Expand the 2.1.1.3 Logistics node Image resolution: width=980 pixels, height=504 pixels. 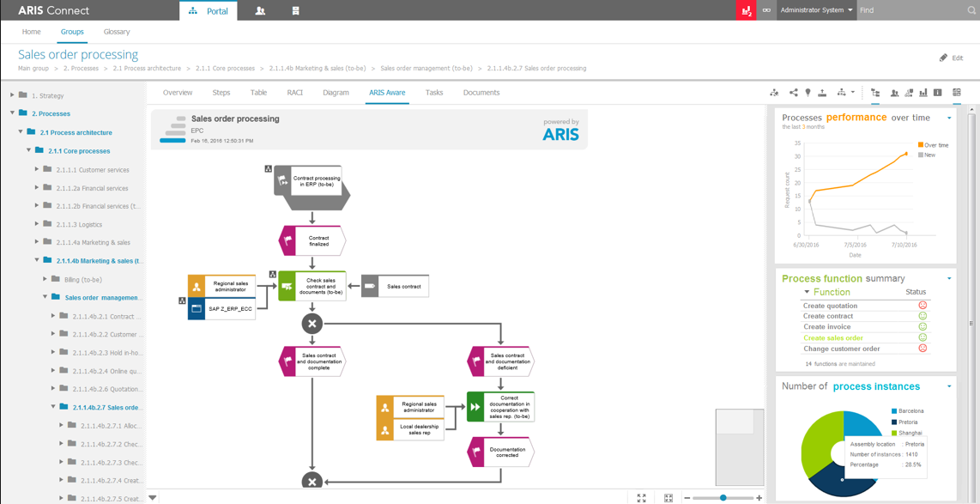(x=37, y=224)
